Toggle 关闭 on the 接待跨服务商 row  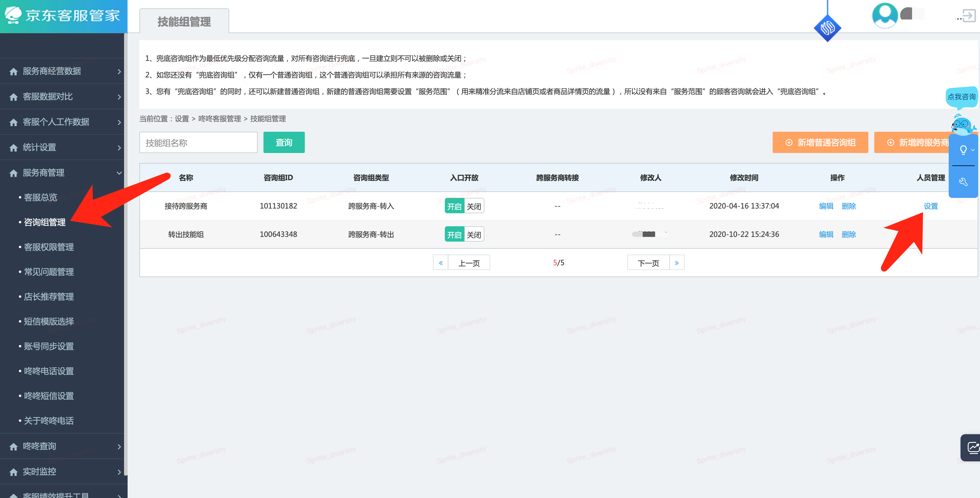(x=474, y=206)
